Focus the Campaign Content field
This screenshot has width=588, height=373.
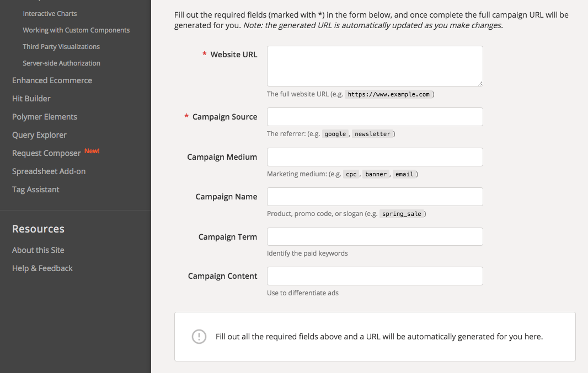pos(375,275)
